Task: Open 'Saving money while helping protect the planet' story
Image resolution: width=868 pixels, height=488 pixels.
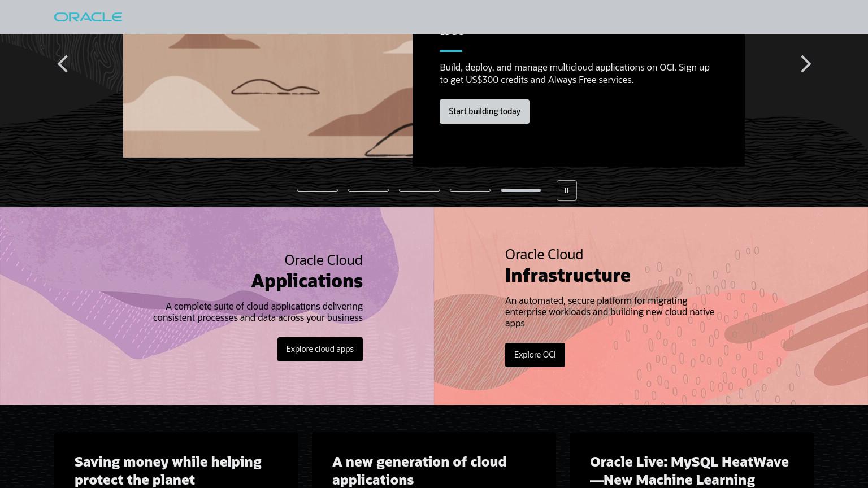Action: (x=168, y=470)
